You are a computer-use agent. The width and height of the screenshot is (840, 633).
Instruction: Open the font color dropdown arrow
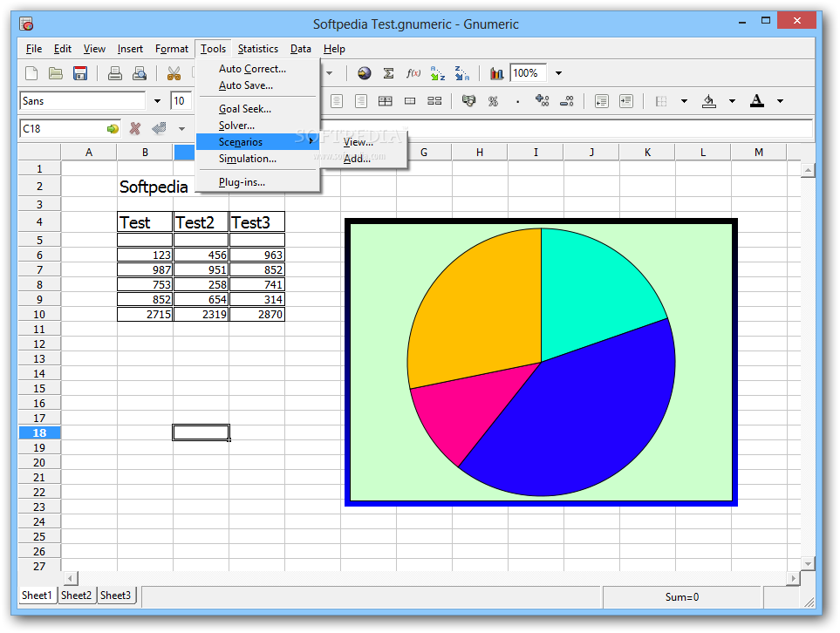[x=780, y=101]
